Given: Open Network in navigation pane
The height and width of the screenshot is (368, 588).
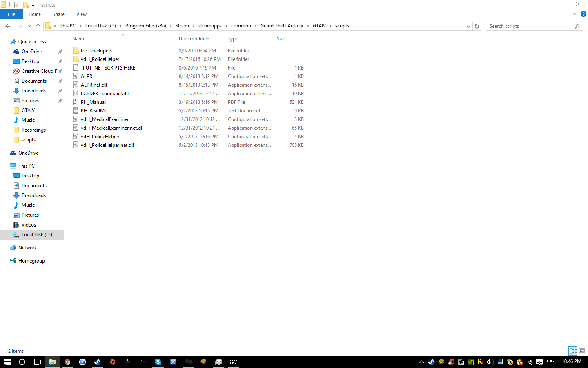Looking at the screenshot, I should (x=27, y=248).
